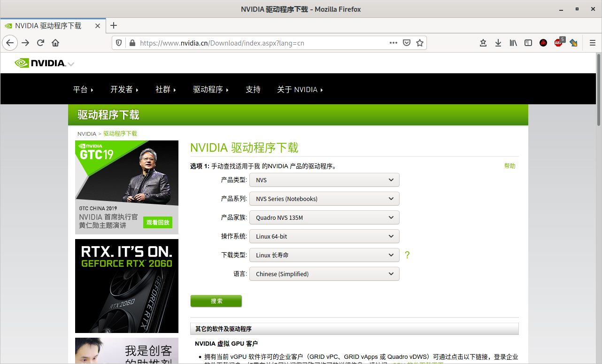Expand 下载类型 dropdown Linux 长寿命
Screen dimensions: 602x364
[x=324, y=255]
